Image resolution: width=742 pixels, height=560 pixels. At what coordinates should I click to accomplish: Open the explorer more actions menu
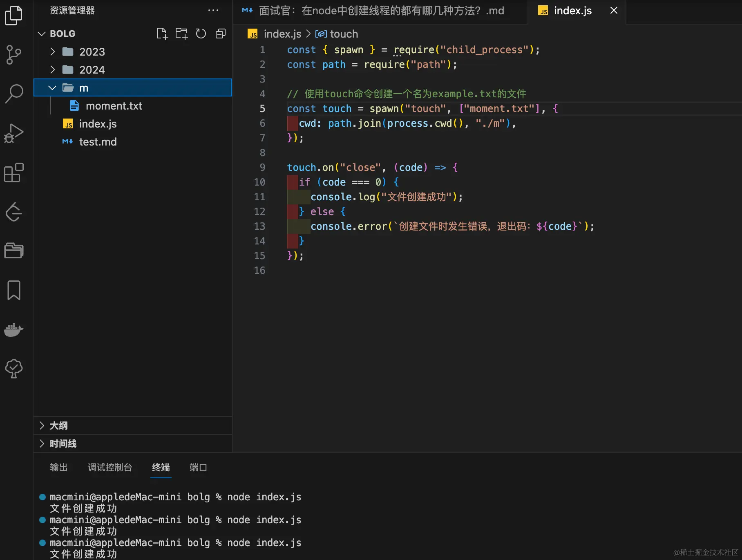click(213, 10)
